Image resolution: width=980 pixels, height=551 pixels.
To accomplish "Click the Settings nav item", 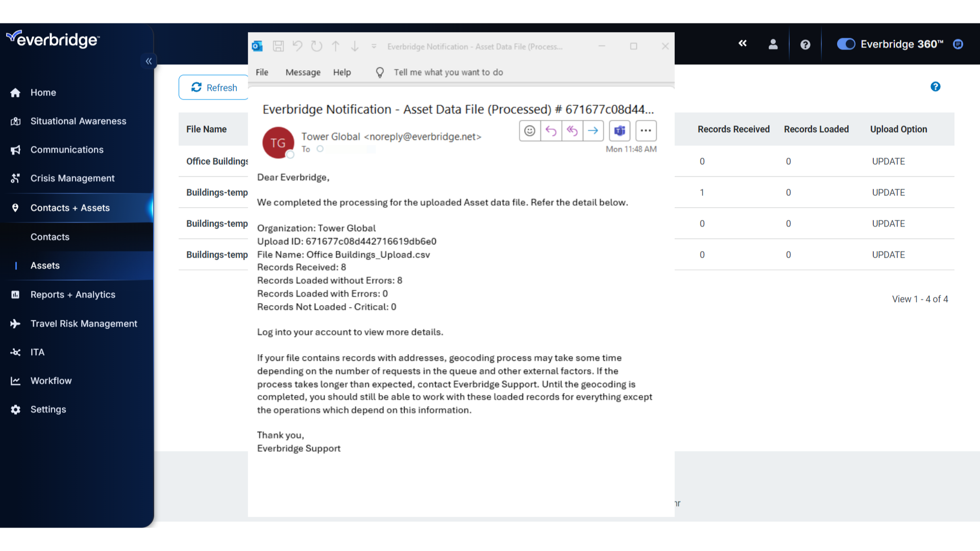I will pos(48,409).
